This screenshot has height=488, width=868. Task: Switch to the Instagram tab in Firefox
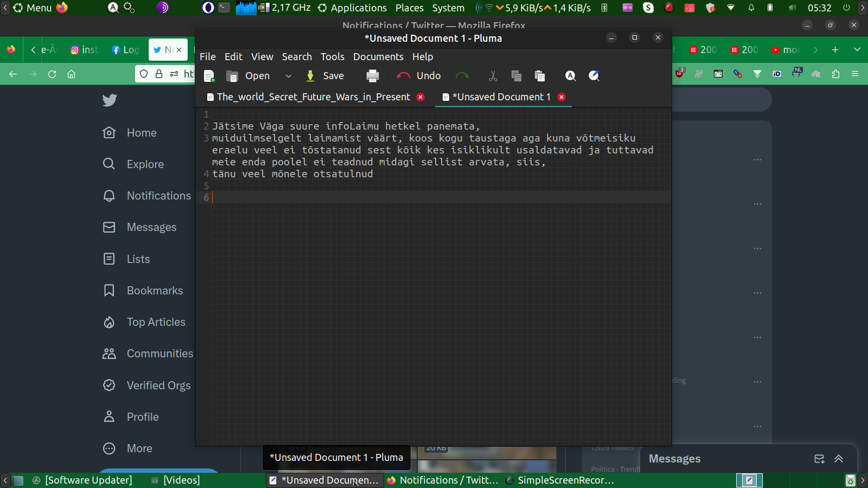point(85,50)
